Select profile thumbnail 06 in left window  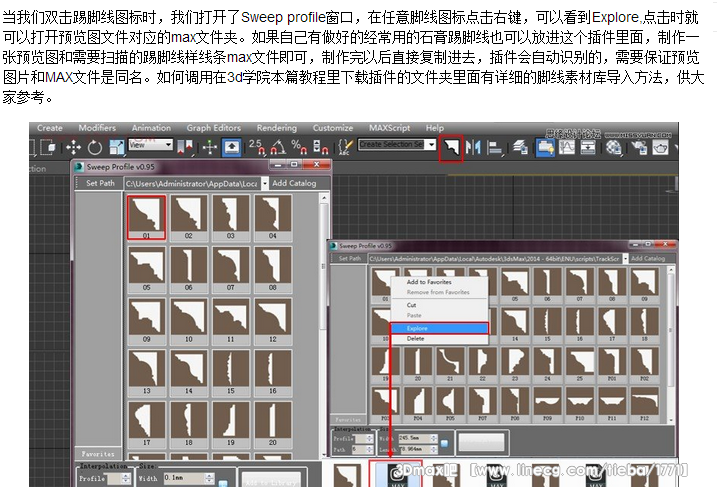(x=188, y=269)
